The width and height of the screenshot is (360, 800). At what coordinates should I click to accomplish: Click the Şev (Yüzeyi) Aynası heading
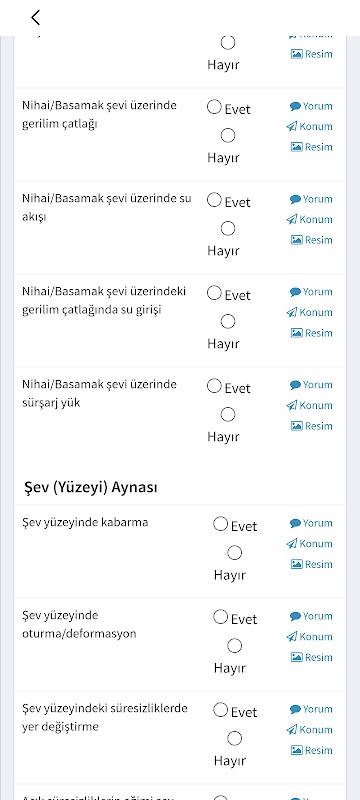coord(91,487)
